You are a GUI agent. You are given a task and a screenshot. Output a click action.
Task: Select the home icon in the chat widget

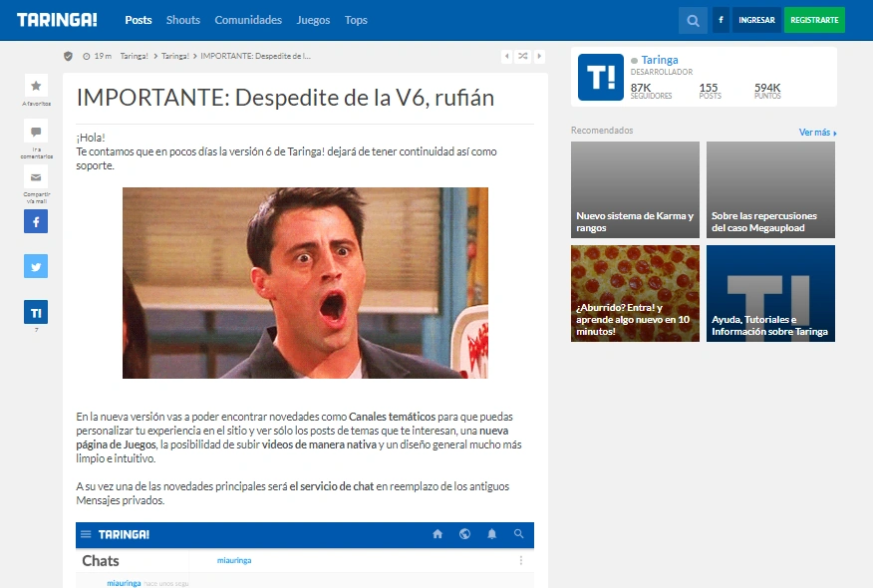pyautogui.click(x=437, y=534)
